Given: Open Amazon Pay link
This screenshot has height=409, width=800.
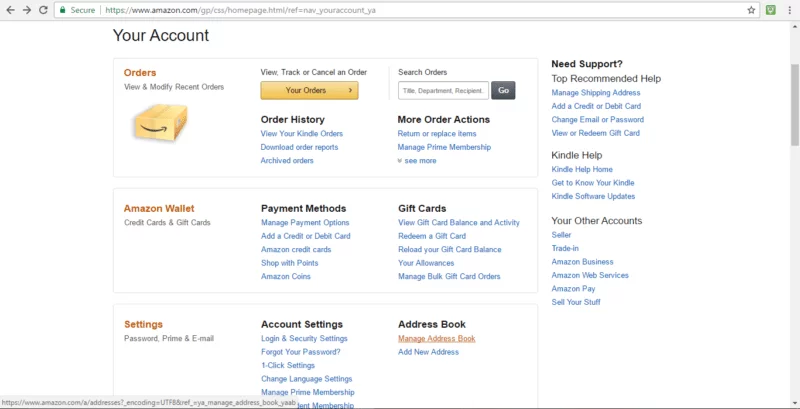Looking at the screenshot, I should pyautogui.click(x=573, y=289).
